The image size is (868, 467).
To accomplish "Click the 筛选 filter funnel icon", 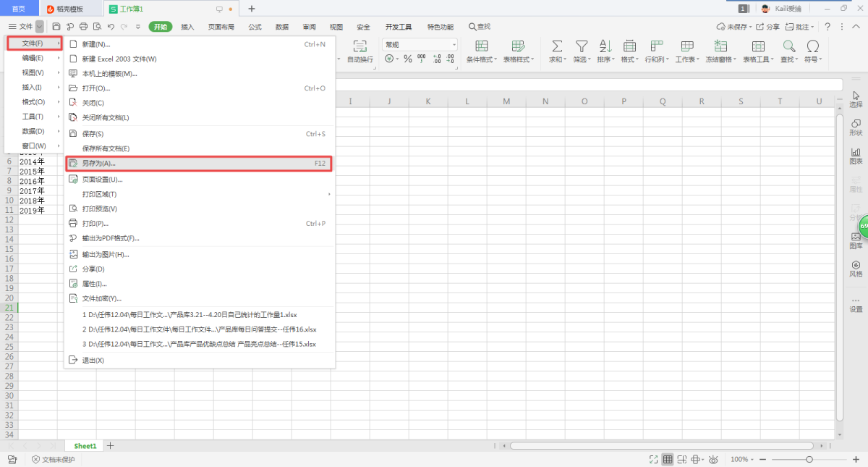I will click(x=581, y=46).
